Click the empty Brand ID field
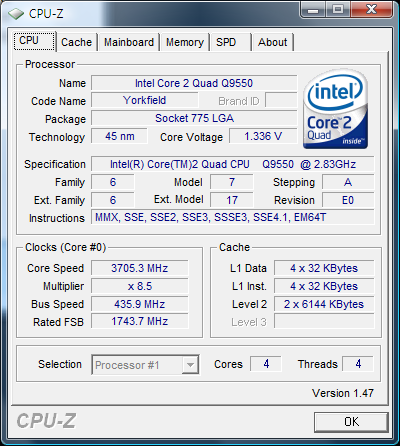The height and width of the screenshot is (446, 400). point(281,100)
